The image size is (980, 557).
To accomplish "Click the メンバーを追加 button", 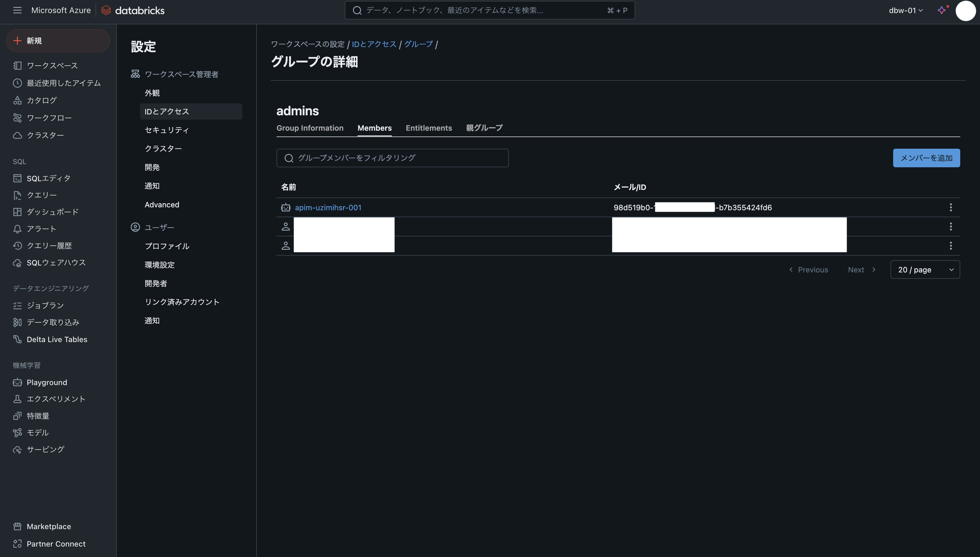I will [x=926, y=158].
